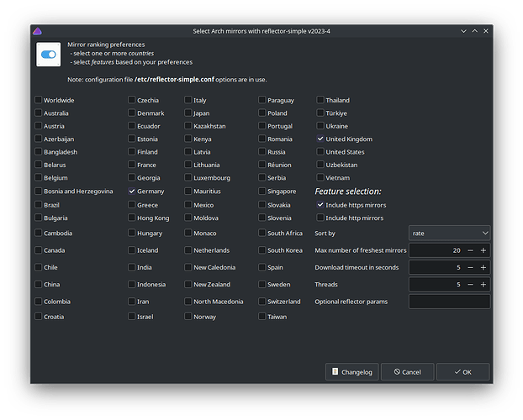Tick the Chile checkbox
Viewport: 523px width, 420px height.
coord(39,267)
